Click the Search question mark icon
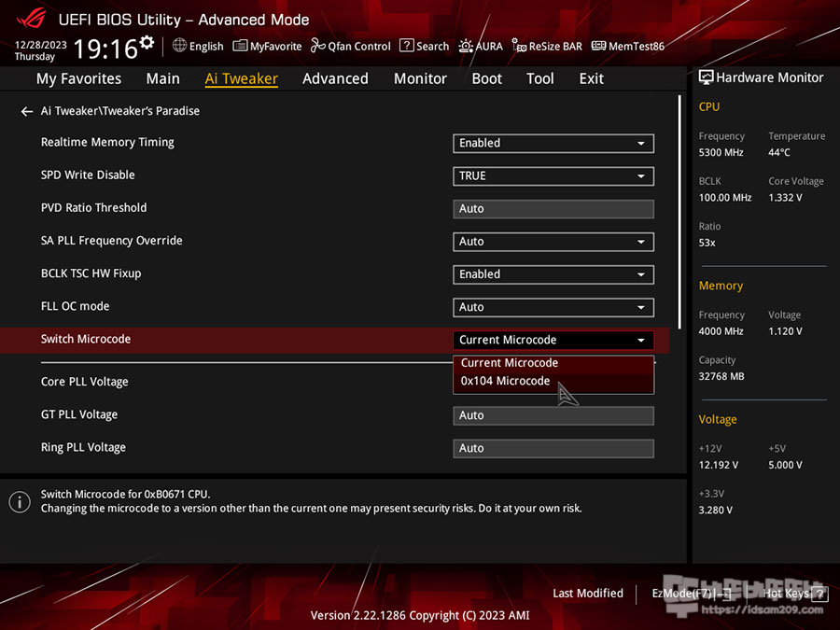The height and width of the screenshot is (630, 840). point(407,46)
